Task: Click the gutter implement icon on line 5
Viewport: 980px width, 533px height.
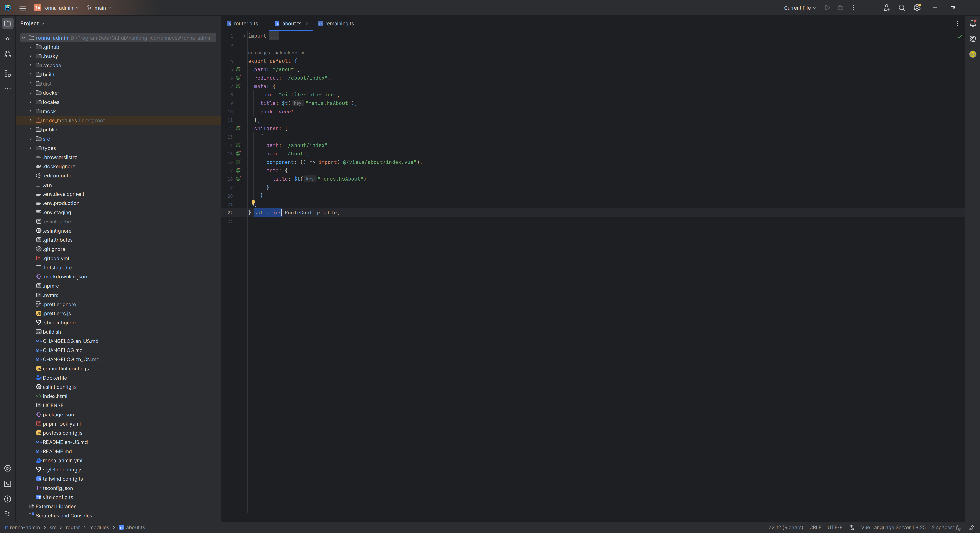Action: coord(239,69)
